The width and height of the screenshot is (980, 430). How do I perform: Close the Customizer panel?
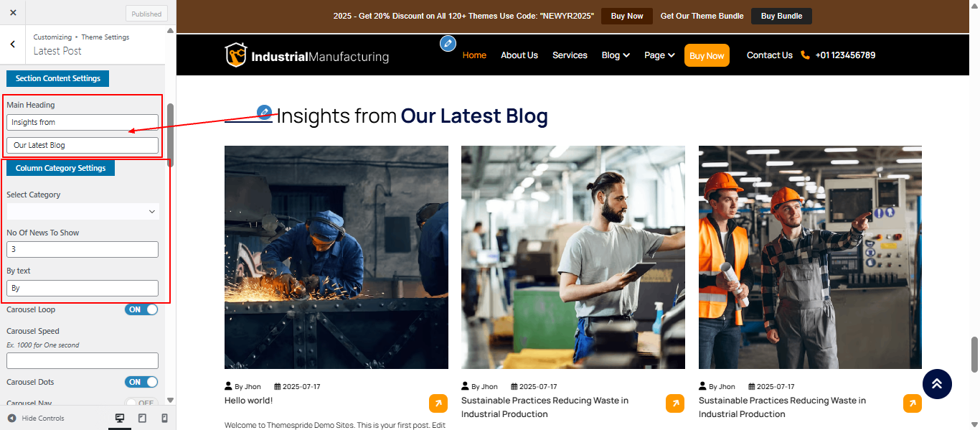13,13
